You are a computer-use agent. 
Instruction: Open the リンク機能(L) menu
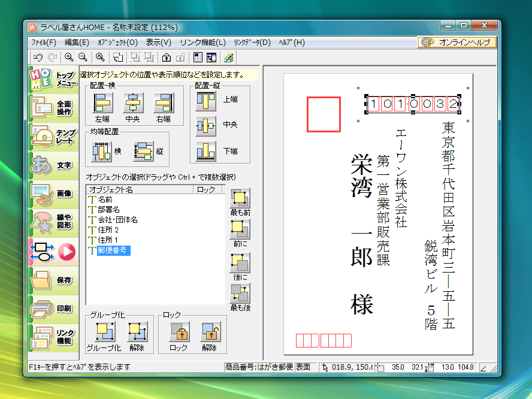[202, 43]
